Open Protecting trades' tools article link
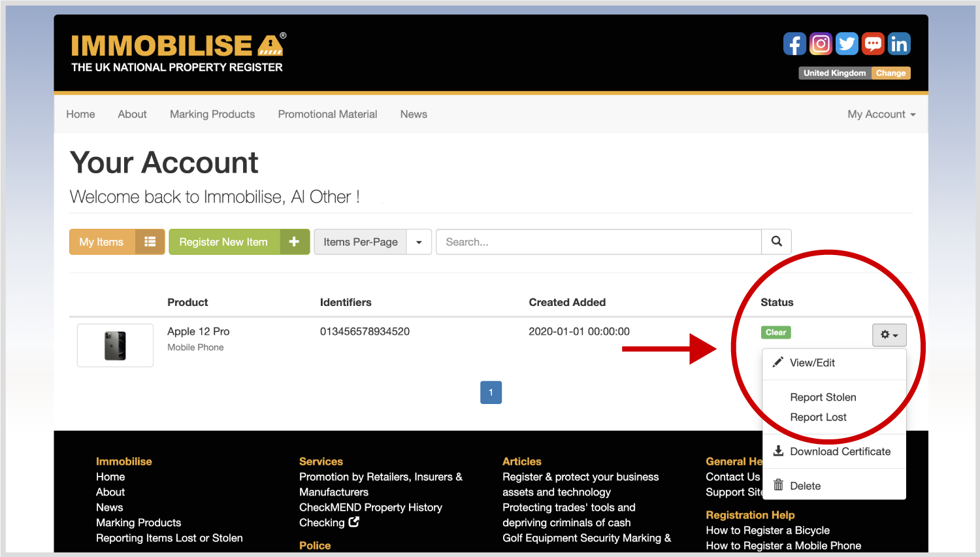980x557 pixels. tap(568, 515)
